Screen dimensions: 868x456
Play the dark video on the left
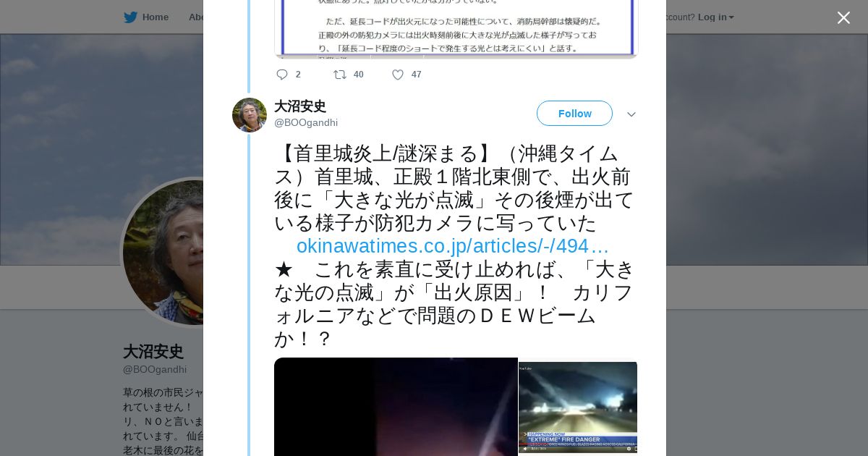396,407
